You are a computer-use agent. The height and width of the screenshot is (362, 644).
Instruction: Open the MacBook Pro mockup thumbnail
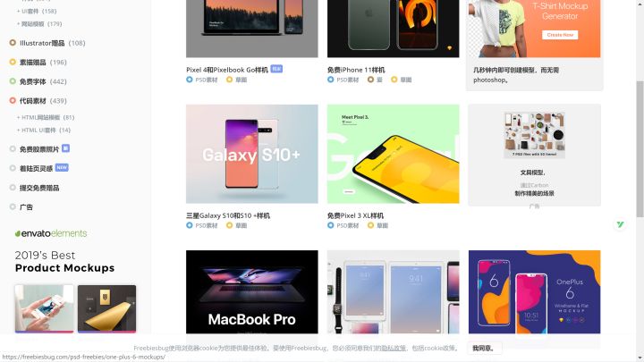coord(251,291)
